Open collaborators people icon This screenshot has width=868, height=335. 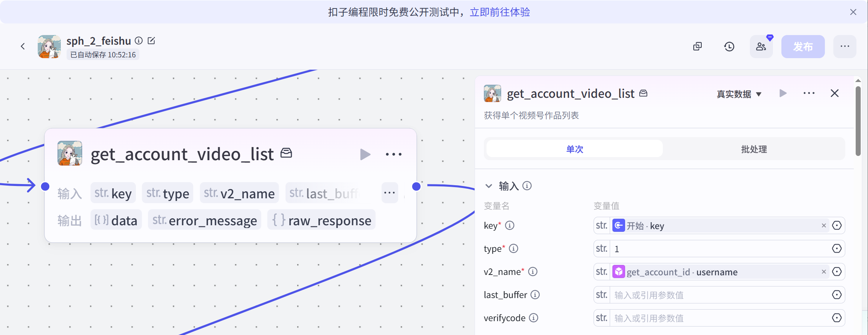pyautogui.click(x=761, y=47)
